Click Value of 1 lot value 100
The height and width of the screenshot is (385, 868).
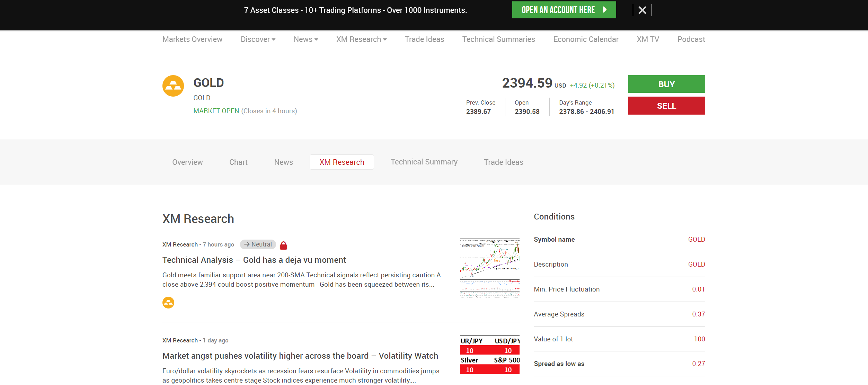(699, 339)
